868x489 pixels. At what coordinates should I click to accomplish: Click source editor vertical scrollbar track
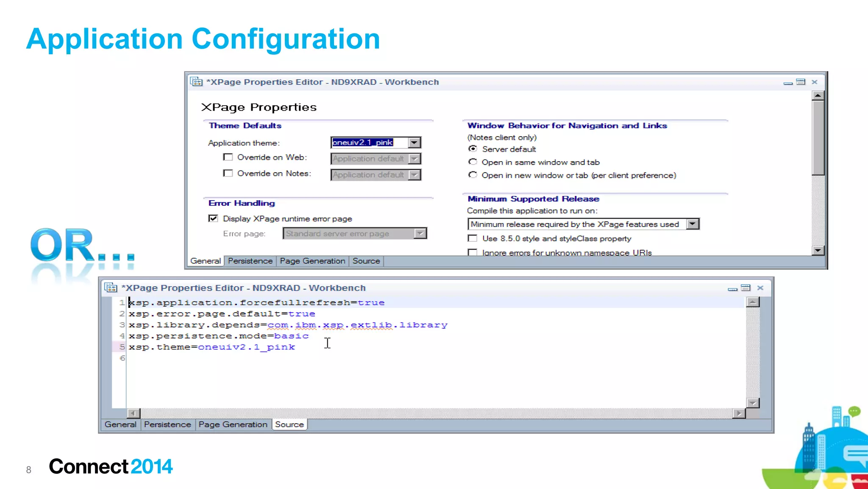pos(753,352)
